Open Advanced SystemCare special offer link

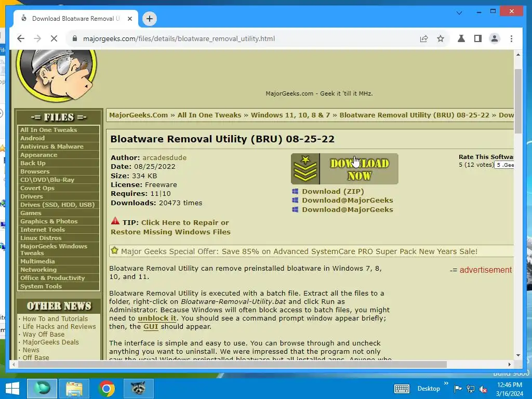tap(299, 251)
